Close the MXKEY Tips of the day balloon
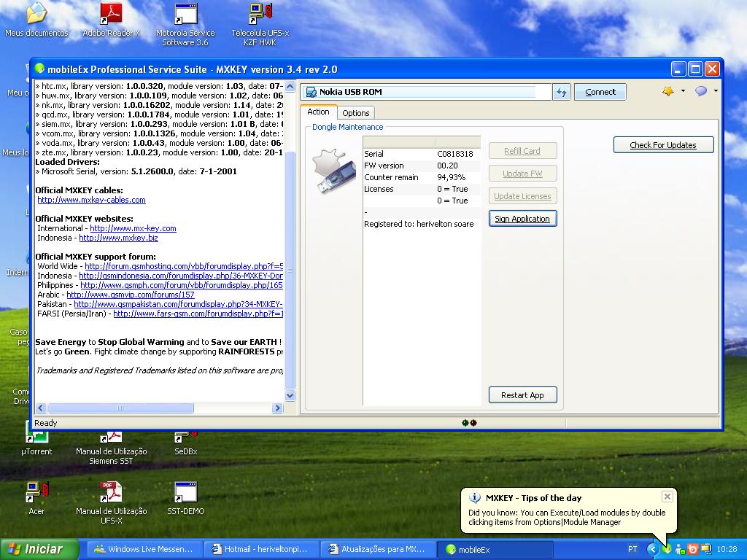This screenshot has width=747, height=560. click(667, 497)
